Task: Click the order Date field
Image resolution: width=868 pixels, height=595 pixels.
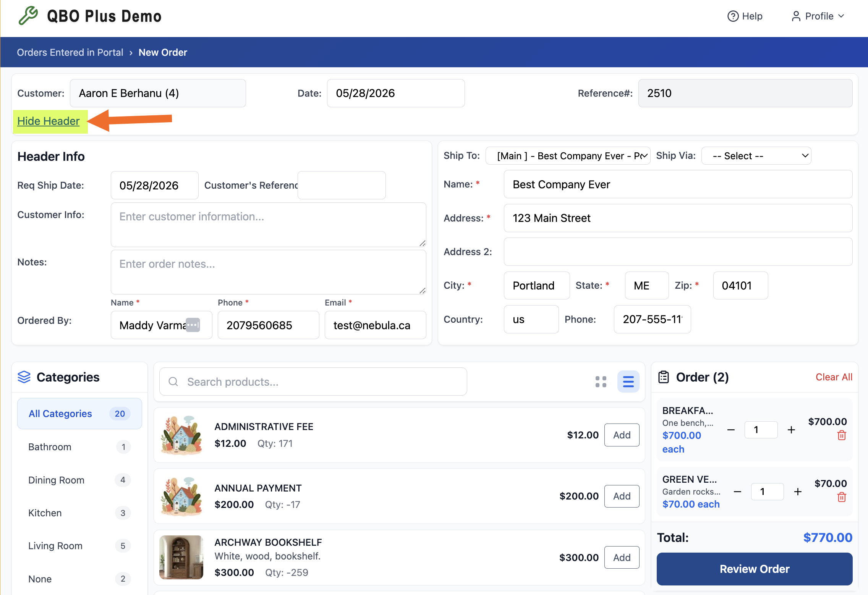Action: tap(396, 93)
